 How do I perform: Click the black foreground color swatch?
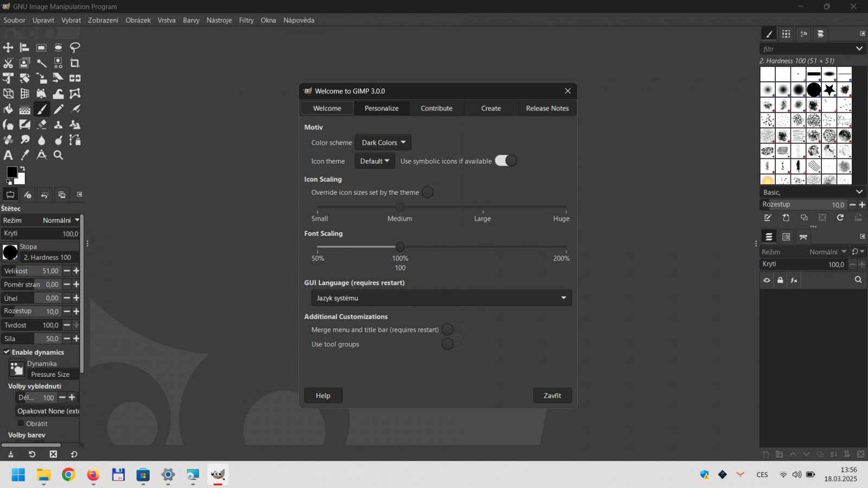pos(11,172)
